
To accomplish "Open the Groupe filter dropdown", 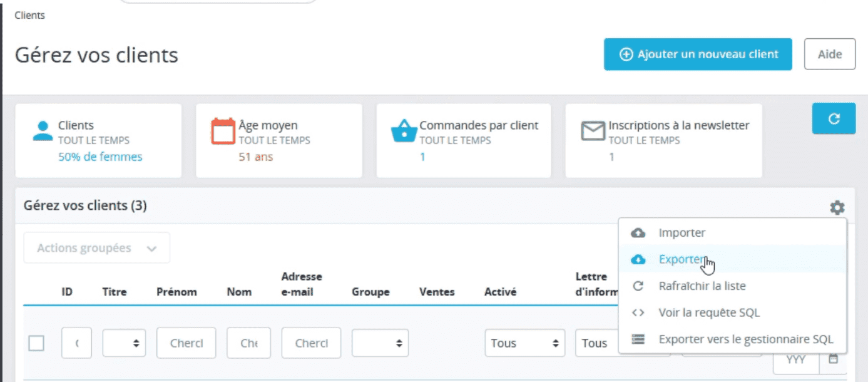I will (x=380, y=343).
